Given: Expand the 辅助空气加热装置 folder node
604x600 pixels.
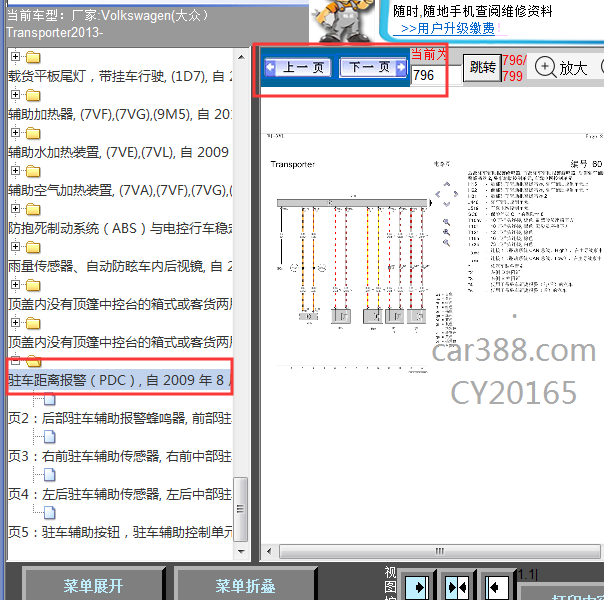Looking at the screenshot, I should pyautogui.click(x=15, y=171).
